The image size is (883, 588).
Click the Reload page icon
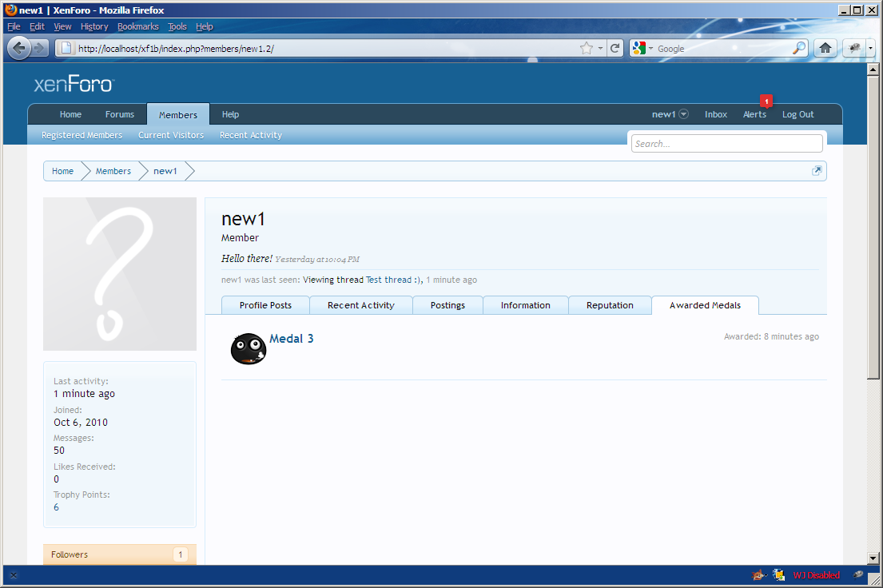pos(615,48)
